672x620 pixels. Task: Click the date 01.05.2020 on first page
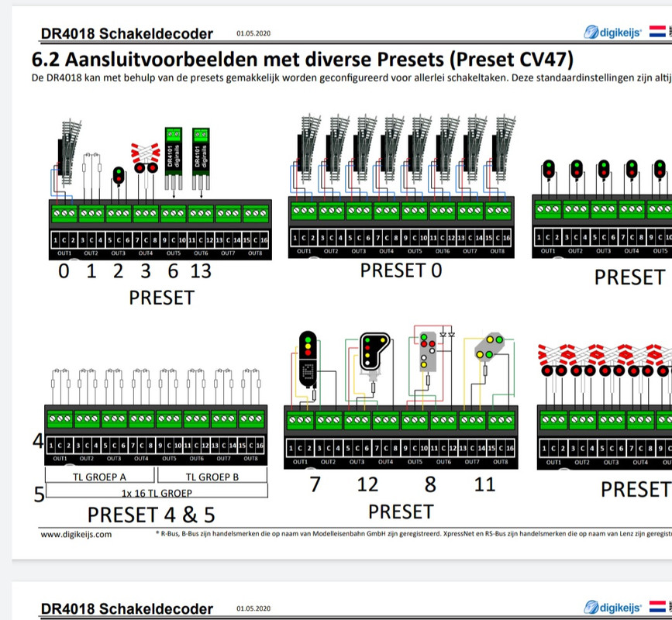253,33
